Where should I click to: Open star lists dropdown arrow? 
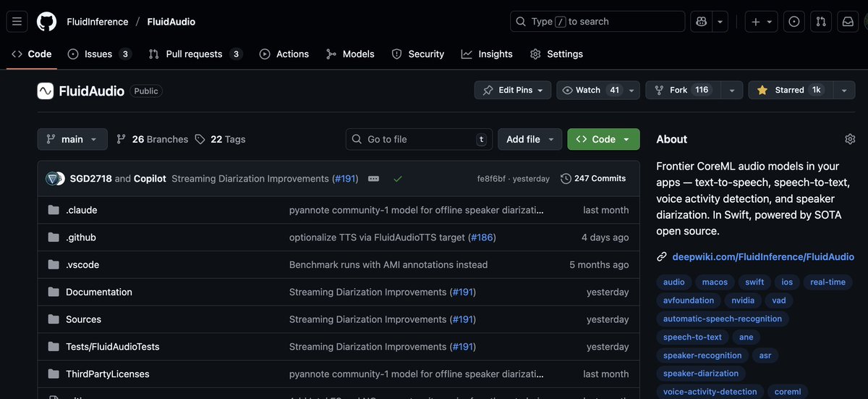pyautogui.click(x=843, y=90)
